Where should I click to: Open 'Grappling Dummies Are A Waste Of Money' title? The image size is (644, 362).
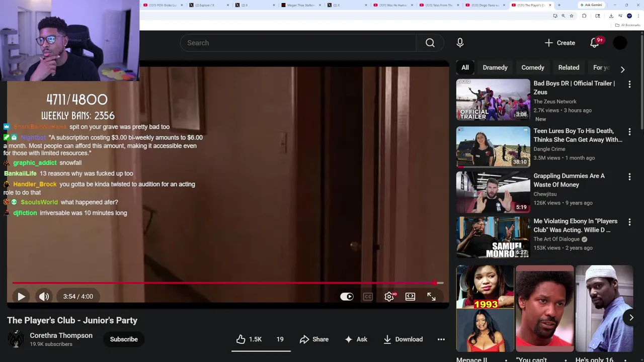[569, 180]
